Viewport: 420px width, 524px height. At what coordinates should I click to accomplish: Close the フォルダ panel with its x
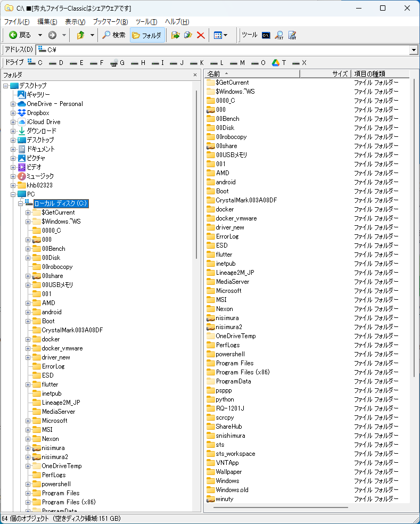point(195,75)
